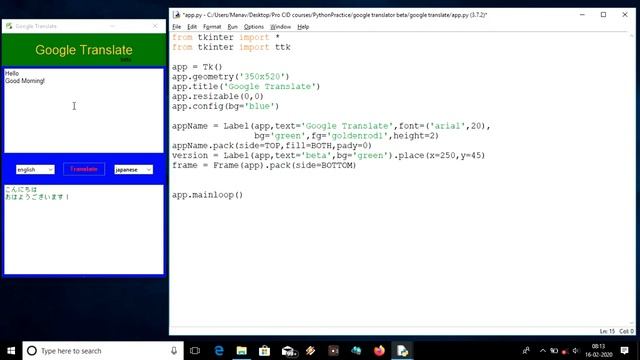The width and height of the screenshot is (640, 360).
Task: Close the IDLE app.py editor window
Action: pyautogui.click(x=625, y=15)
